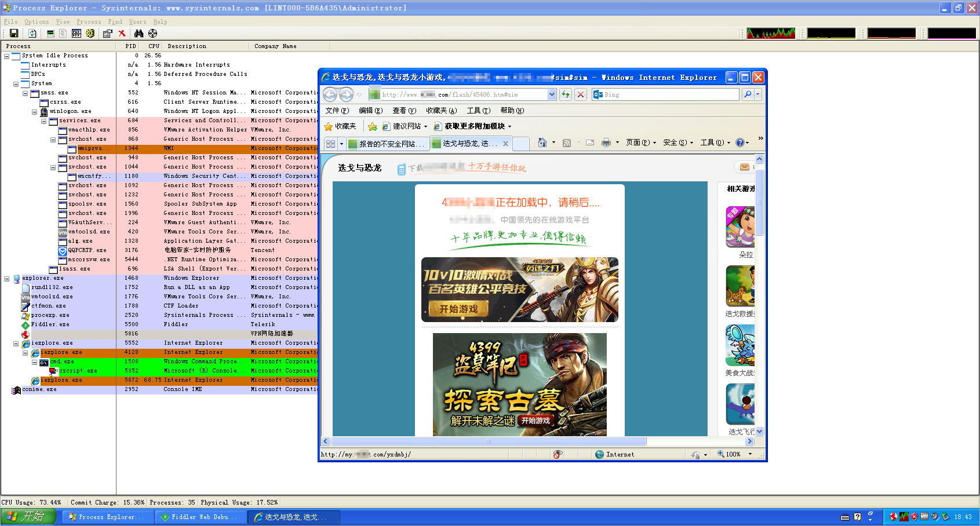Click the VMware Tools tray icon
980x526 pixels.
[924, 517]
